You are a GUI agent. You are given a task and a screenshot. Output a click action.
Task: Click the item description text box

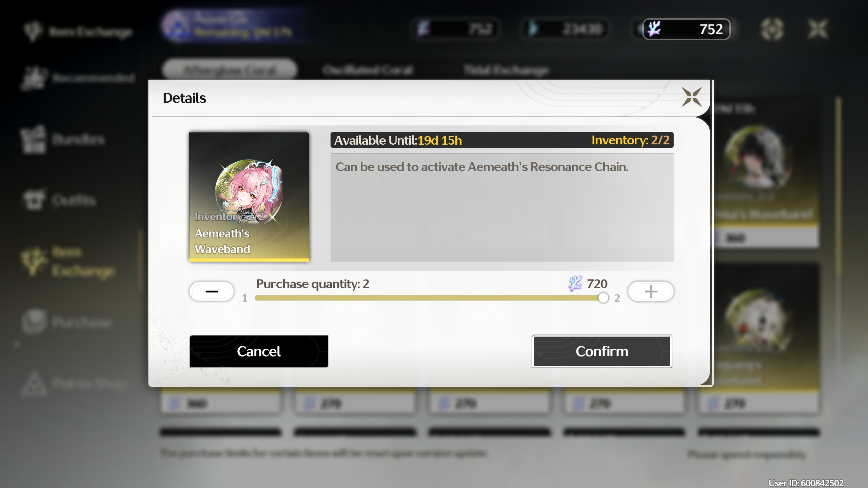coord(502,207)
